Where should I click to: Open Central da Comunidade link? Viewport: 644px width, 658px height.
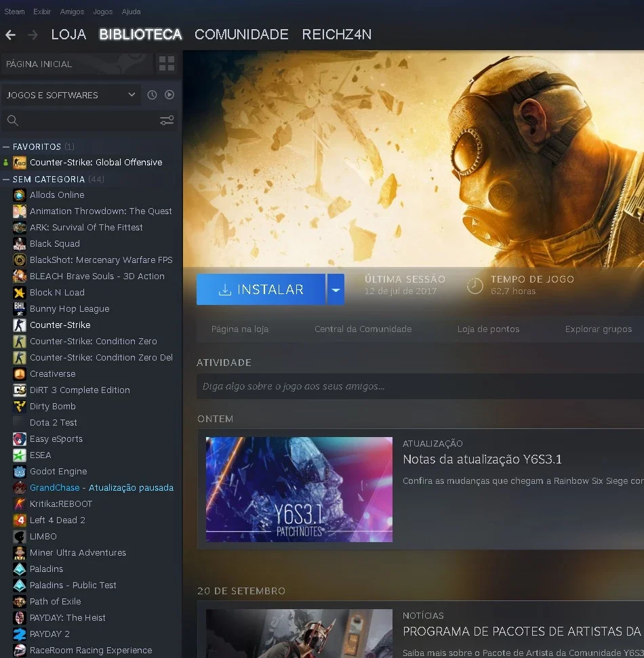(x=363, y=329)
